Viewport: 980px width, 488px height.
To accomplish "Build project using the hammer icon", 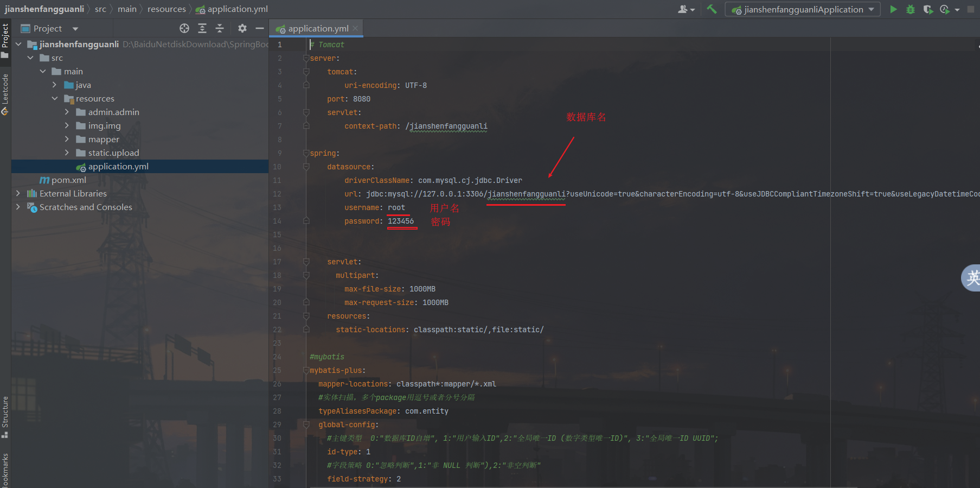I will click(x=712, y=9).
